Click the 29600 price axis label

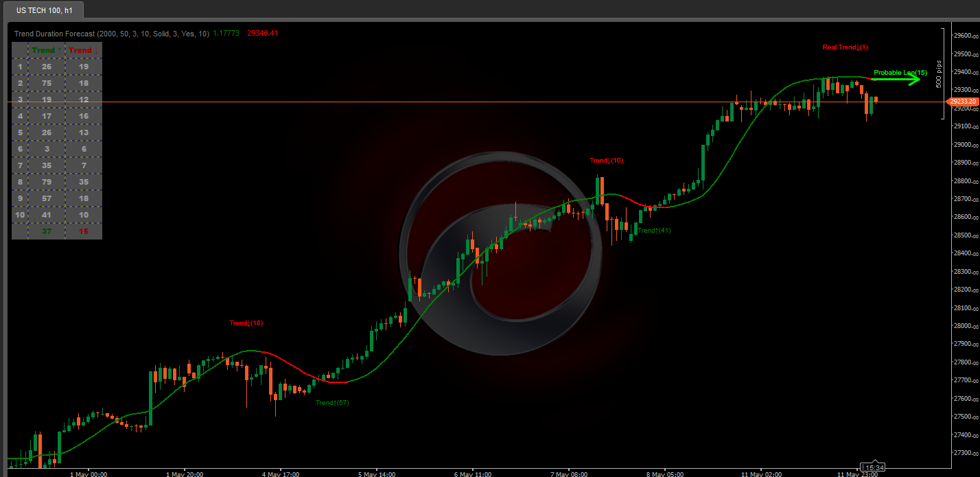click(x=966, y=36)
